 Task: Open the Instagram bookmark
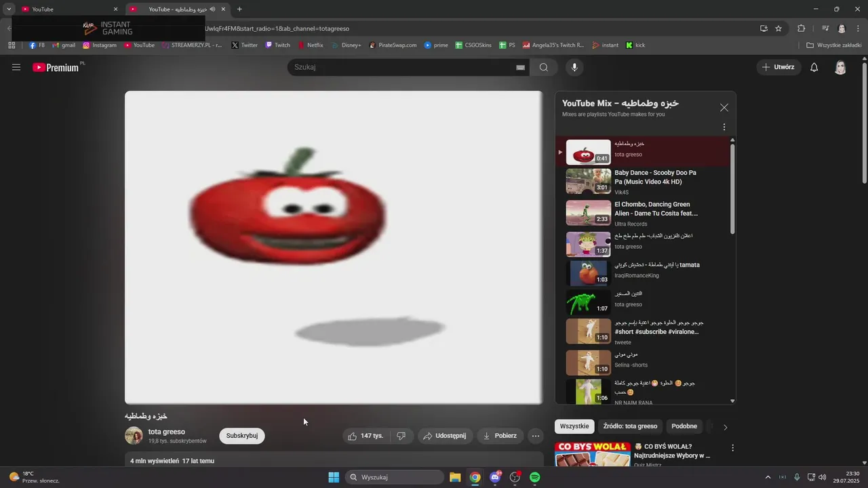100,45
